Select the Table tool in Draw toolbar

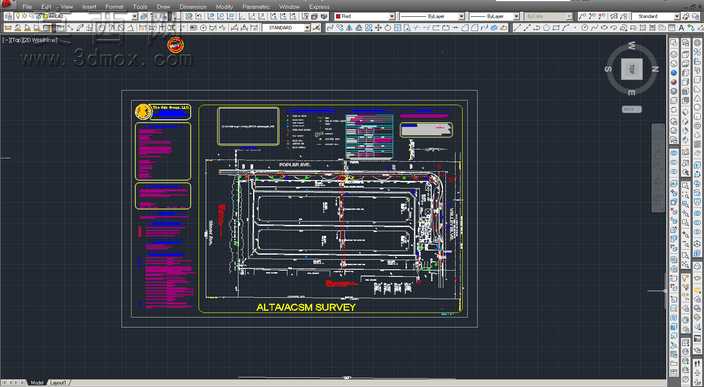pos(671,28)
